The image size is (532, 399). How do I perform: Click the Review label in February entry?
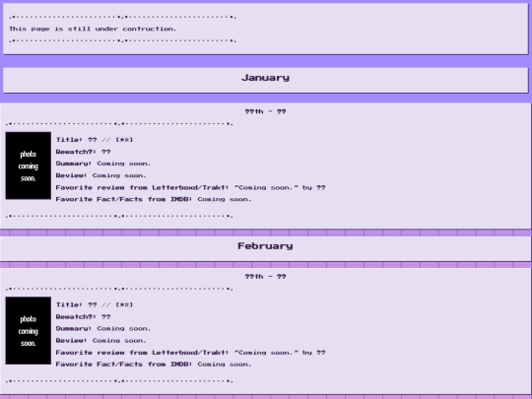point(71,340)
